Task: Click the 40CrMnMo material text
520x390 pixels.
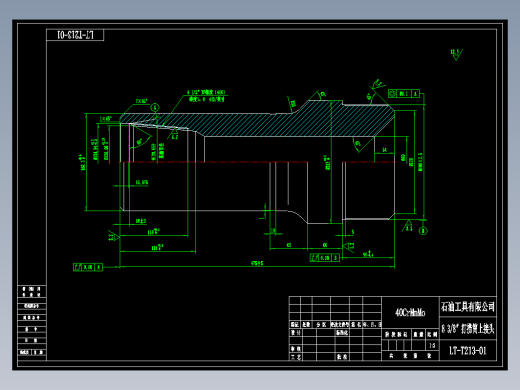Action: pos(410,313)
